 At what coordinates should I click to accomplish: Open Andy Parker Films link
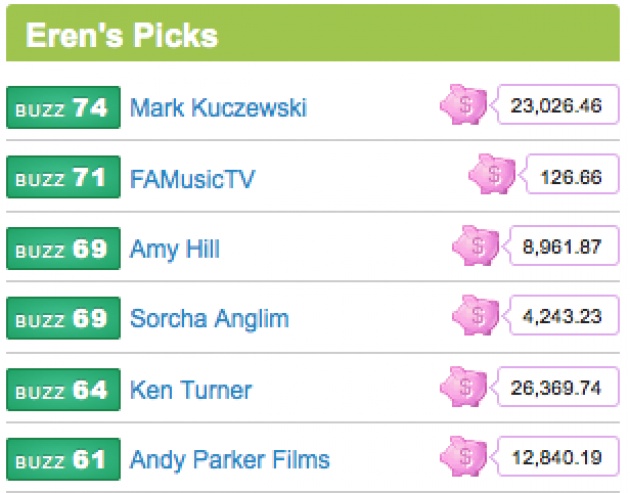click(229, 460)
